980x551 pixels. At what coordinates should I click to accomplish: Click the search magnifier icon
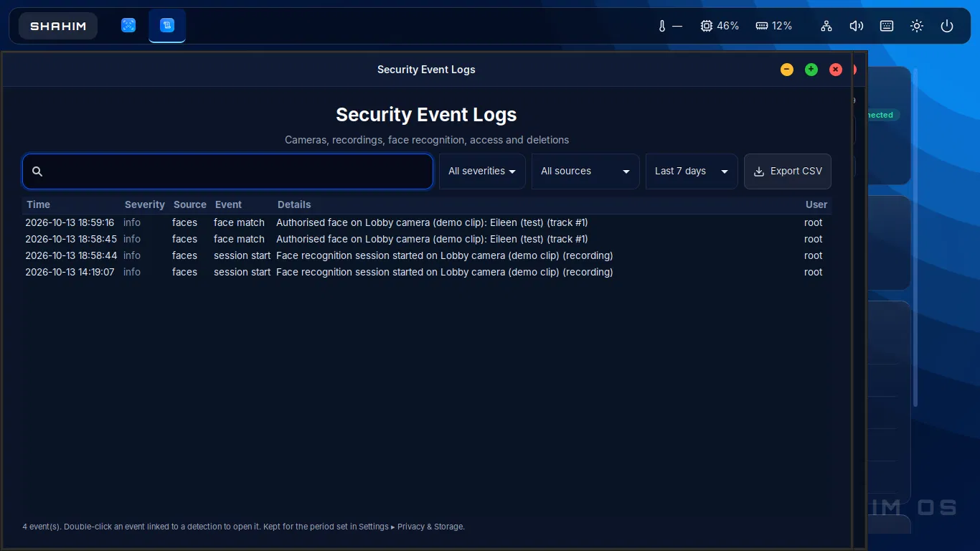point(37,171)
